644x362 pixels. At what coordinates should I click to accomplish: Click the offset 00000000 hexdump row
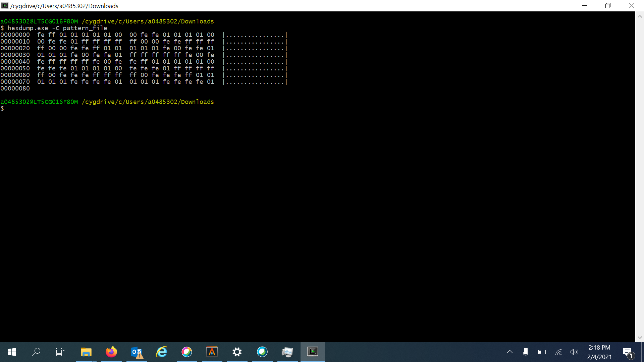144,35
